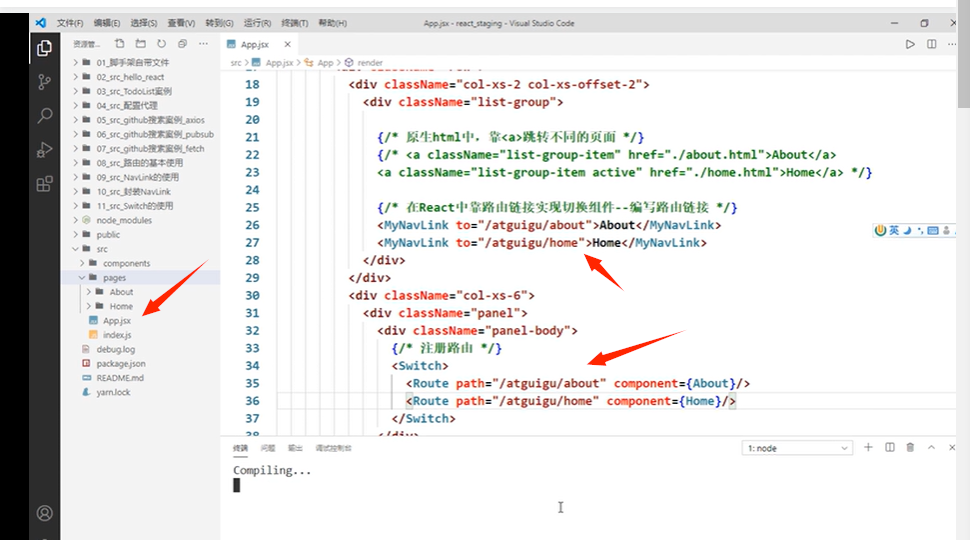The height and width of the screenshot is (540, 970).
Task: Open explorer more actions ellipsis
Action: (204, 44)
